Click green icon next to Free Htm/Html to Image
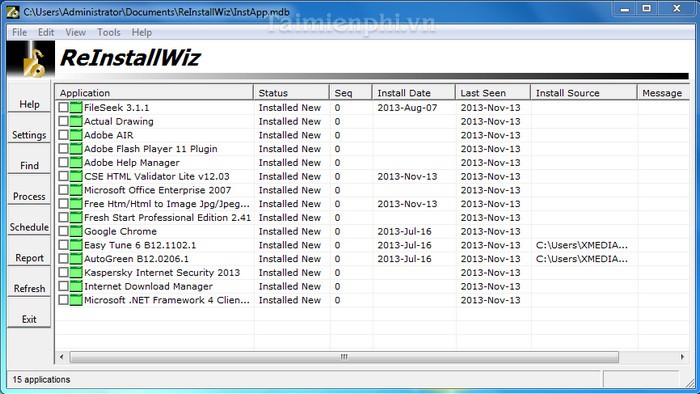 [76, 204]
